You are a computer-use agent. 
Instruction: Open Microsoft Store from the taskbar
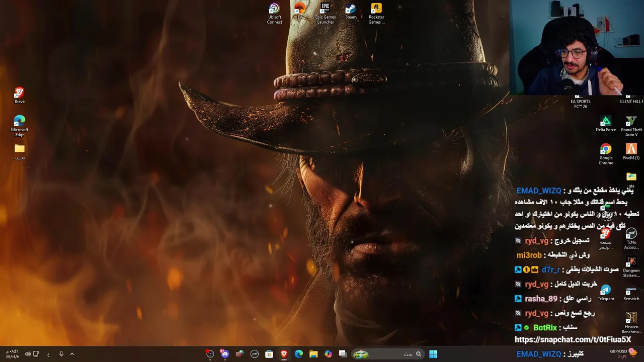coord(269,354)
